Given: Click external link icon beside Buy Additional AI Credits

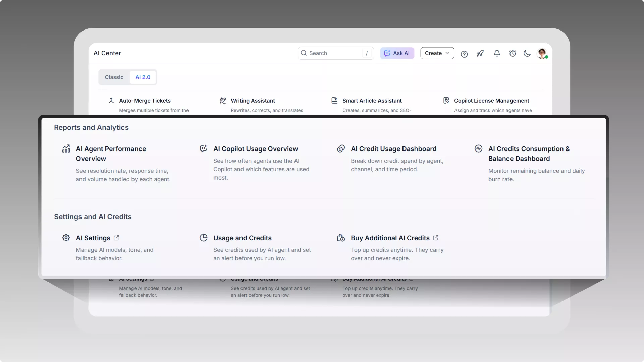Looking at the screenshot, I should coord(436,238).
